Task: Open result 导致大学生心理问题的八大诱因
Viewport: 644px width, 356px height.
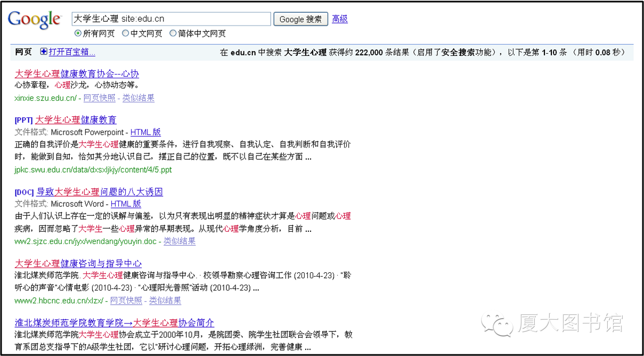Action: (x=100, y=191)
